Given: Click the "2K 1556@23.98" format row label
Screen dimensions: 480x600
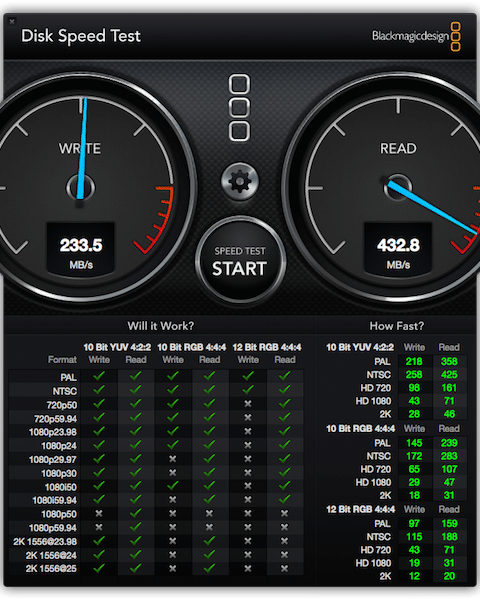Looking at the screenshot, I should click(45, 542).
